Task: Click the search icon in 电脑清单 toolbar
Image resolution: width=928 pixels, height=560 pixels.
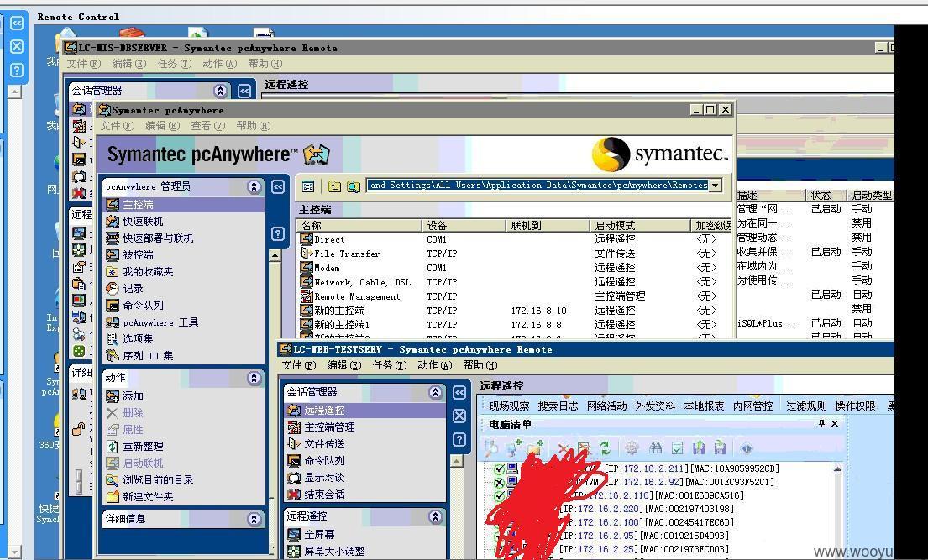Action: click(490, 448)
